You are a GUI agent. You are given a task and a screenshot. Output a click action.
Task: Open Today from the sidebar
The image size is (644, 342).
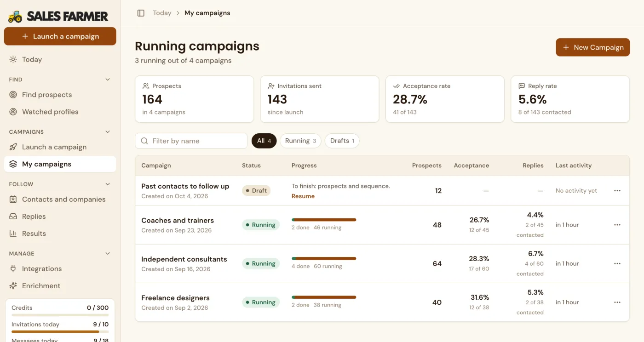coord(60,59)
